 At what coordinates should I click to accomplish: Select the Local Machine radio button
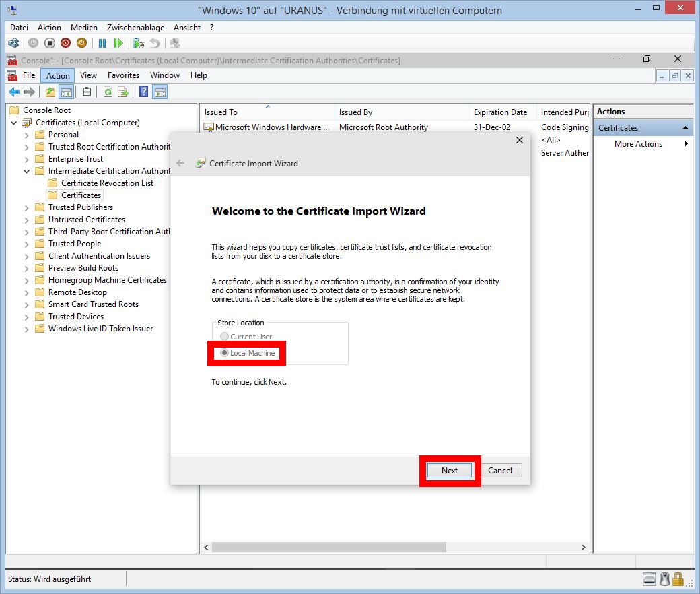click(225, 353)
